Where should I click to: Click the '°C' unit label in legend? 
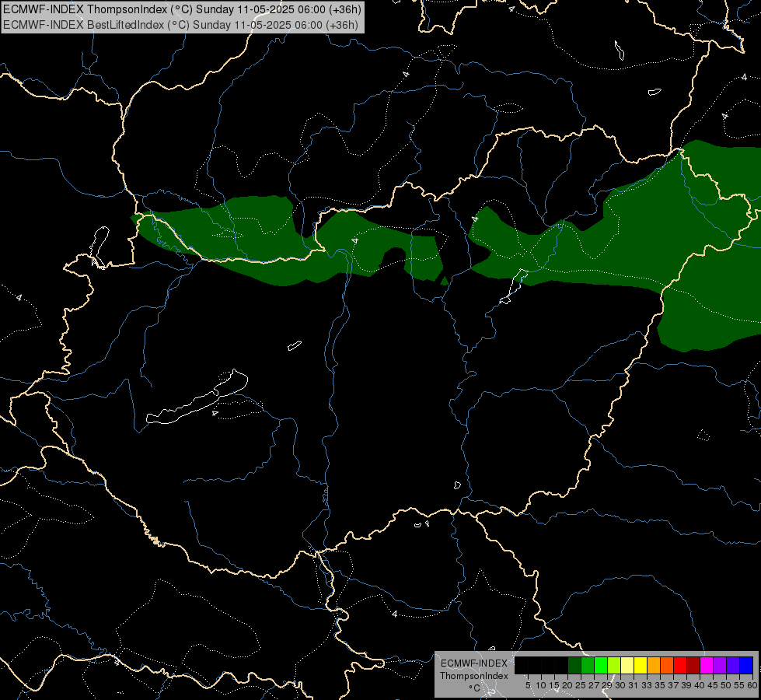pyautogui.click(x=475, y=688)
